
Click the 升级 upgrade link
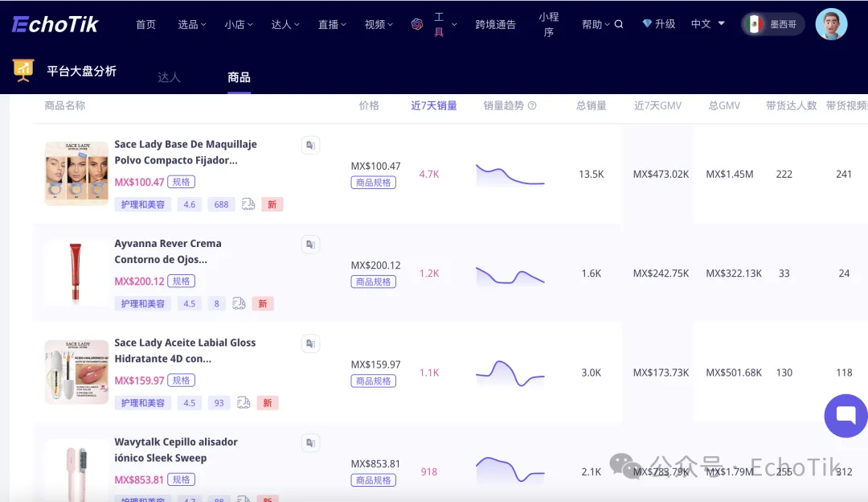click(x=665, y=24)
